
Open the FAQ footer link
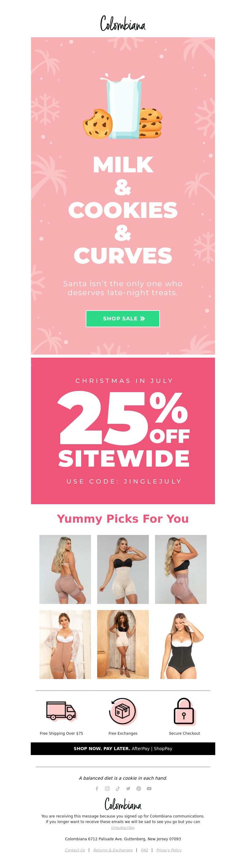(x=144, y=850)
